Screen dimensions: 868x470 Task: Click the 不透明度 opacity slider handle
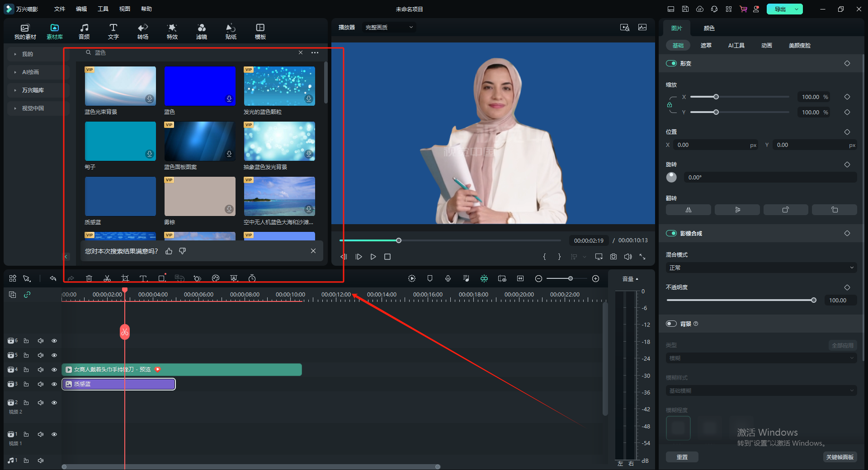814,300
